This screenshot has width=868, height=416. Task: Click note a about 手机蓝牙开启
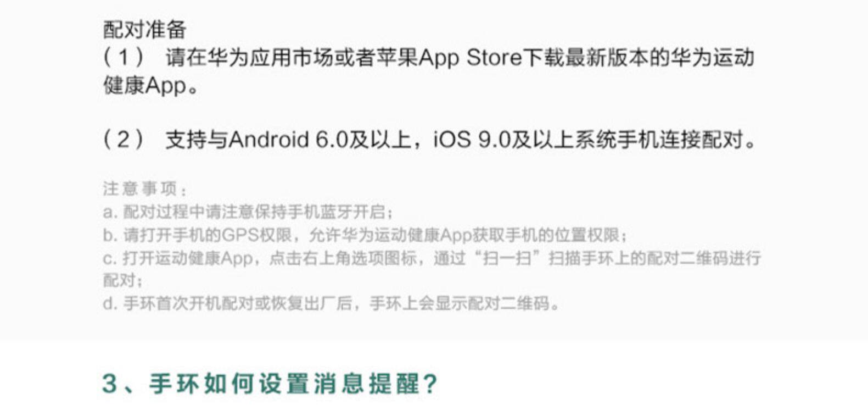point(248,212)
